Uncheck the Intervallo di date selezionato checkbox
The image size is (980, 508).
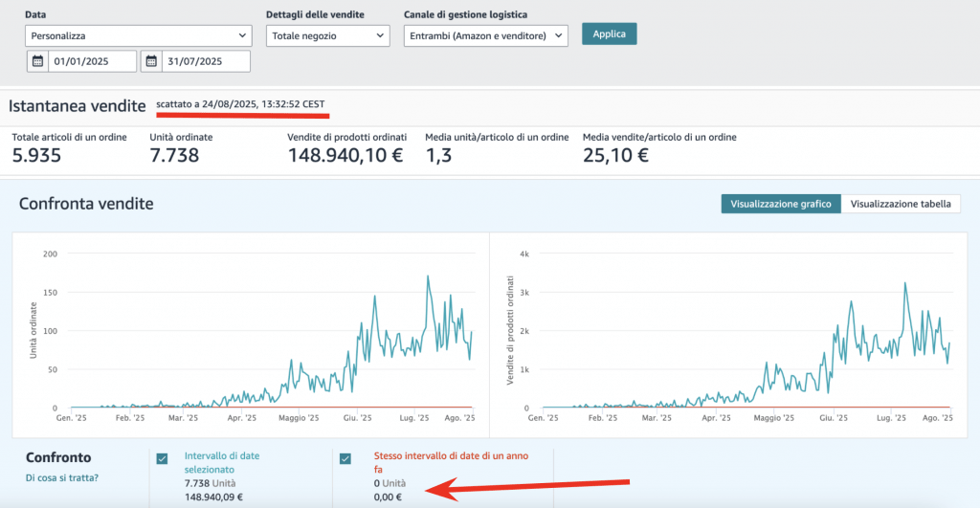pos(162,458)
